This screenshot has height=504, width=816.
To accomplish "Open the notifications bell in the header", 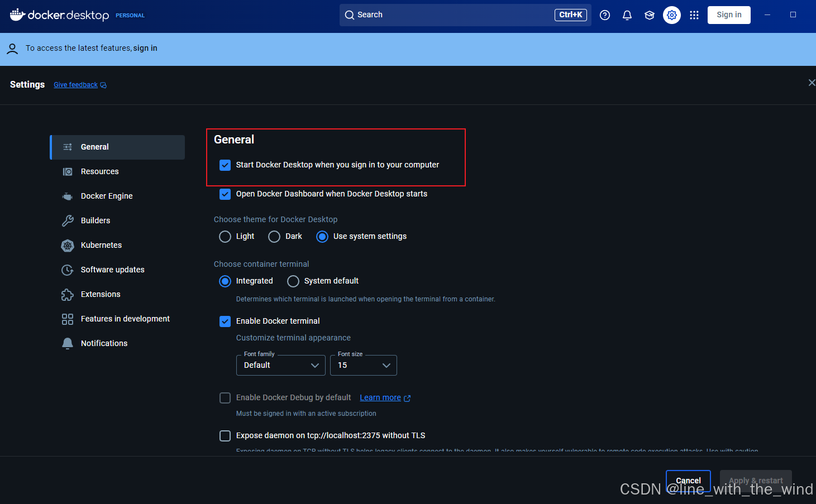I will (x=627, y=15).
